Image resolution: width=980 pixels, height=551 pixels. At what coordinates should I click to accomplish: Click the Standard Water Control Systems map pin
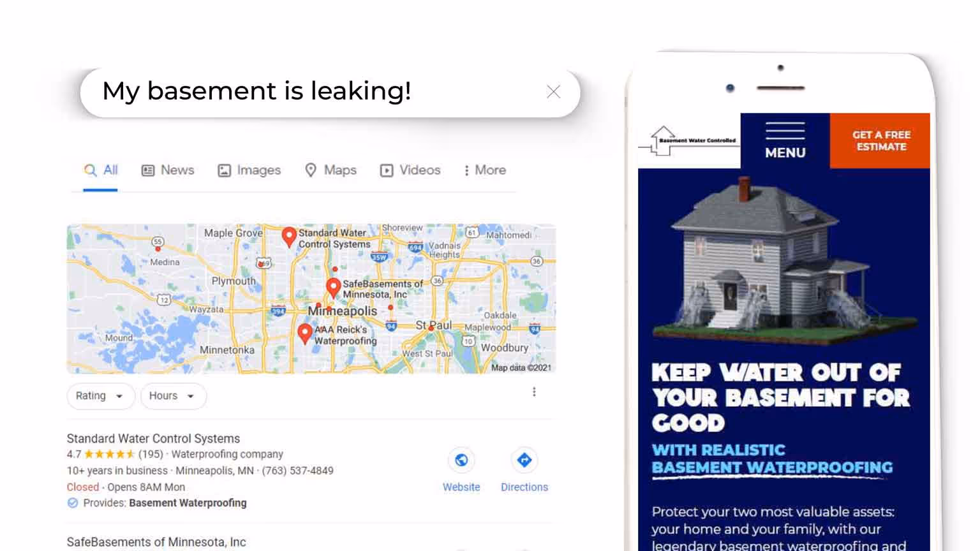coord(289,237)
